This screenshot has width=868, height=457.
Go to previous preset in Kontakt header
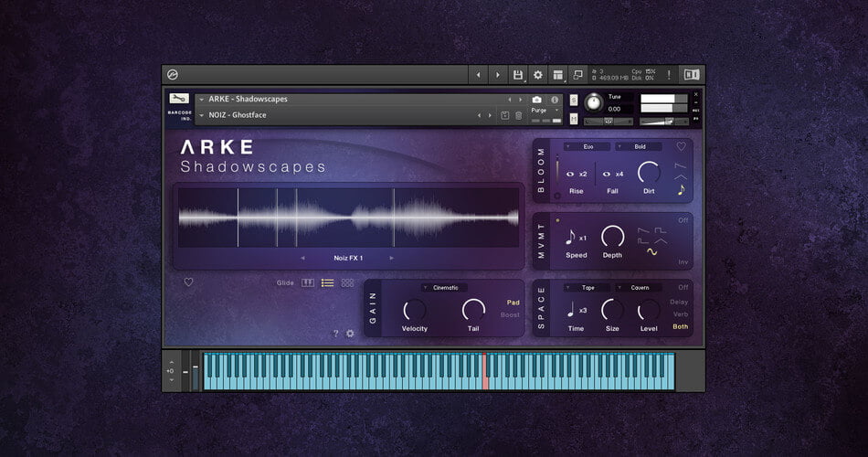point(478,75)
